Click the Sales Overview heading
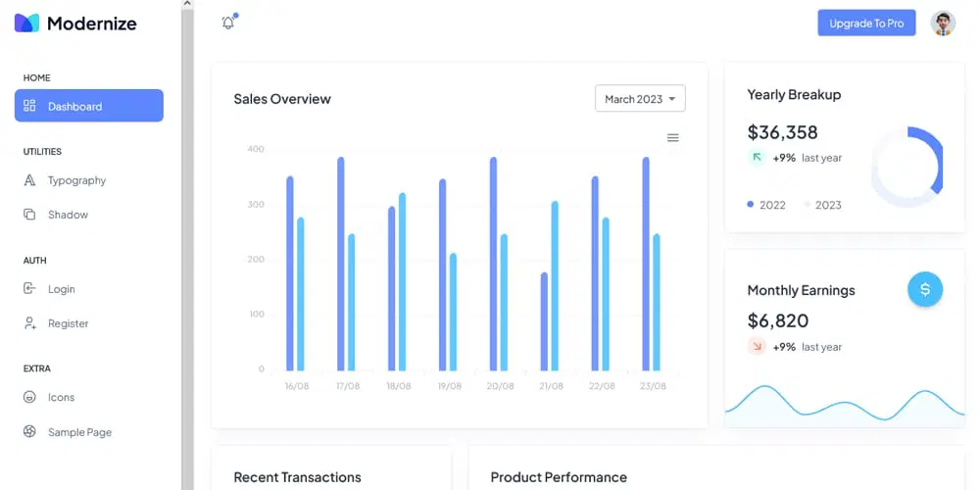980x490 pixels. 282,99
